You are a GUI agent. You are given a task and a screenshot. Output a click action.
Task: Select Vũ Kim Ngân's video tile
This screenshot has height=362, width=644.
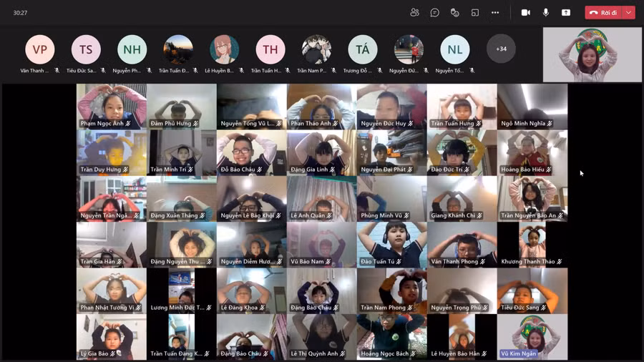click(x=532, y=336)
